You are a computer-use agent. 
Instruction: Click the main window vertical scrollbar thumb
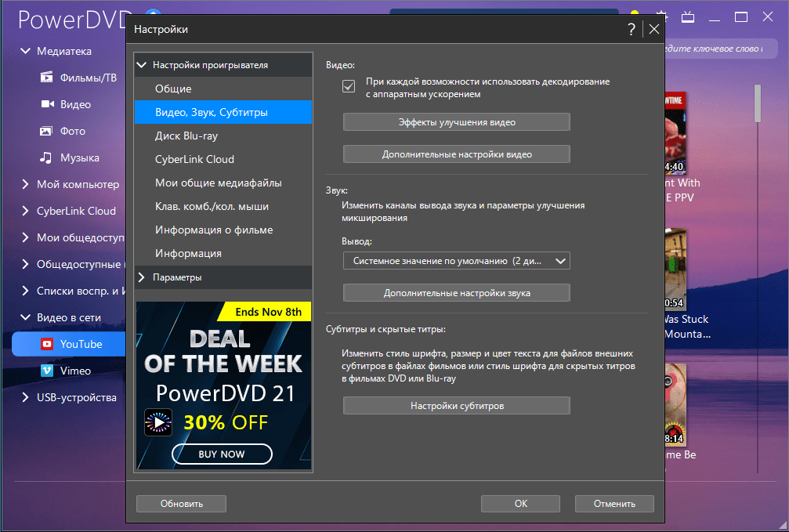758,103
